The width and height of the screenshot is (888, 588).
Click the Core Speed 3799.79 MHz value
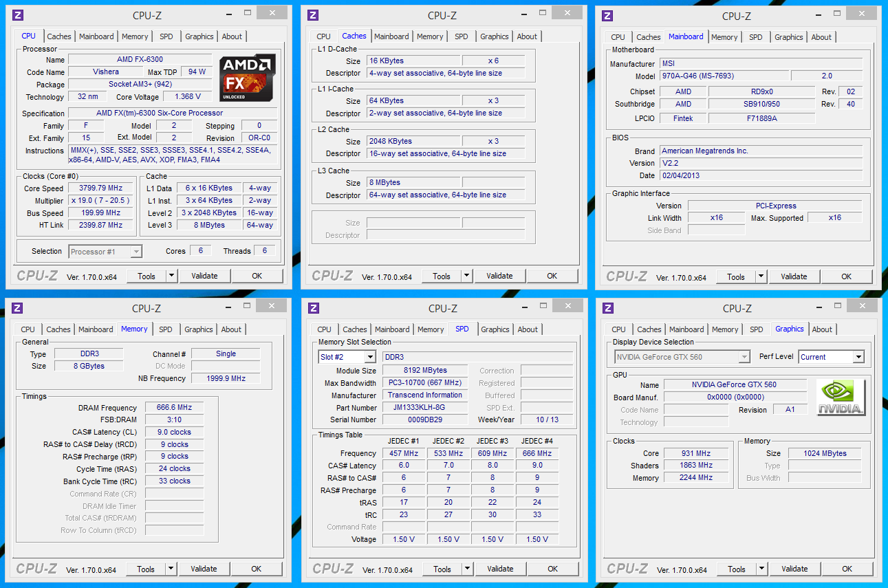(x=102, y=188)
